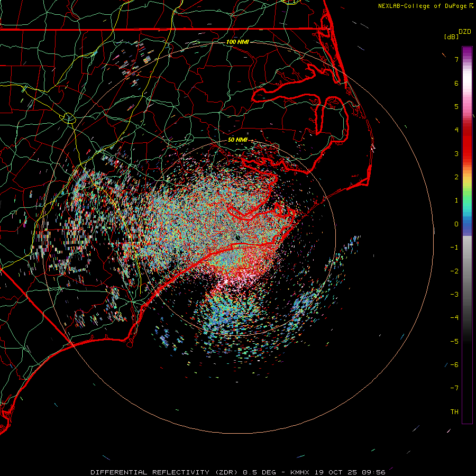Click the 0.5 DEG elevation angle text
The width and height of the screenshot is (476, 476).
(x=260, y=472)
